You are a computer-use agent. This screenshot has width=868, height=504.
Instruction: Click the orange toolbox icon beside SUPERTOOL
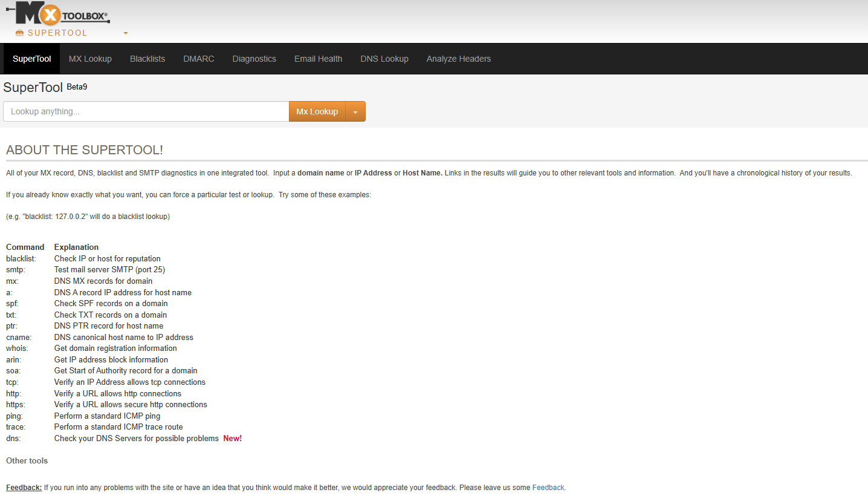coord(19,33)
